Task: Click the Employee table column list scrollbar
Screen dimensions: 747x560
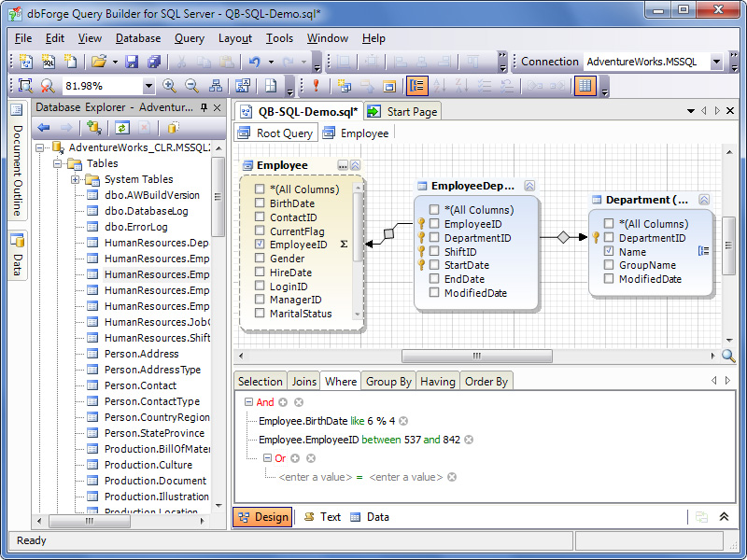Action: pos(358,229)
